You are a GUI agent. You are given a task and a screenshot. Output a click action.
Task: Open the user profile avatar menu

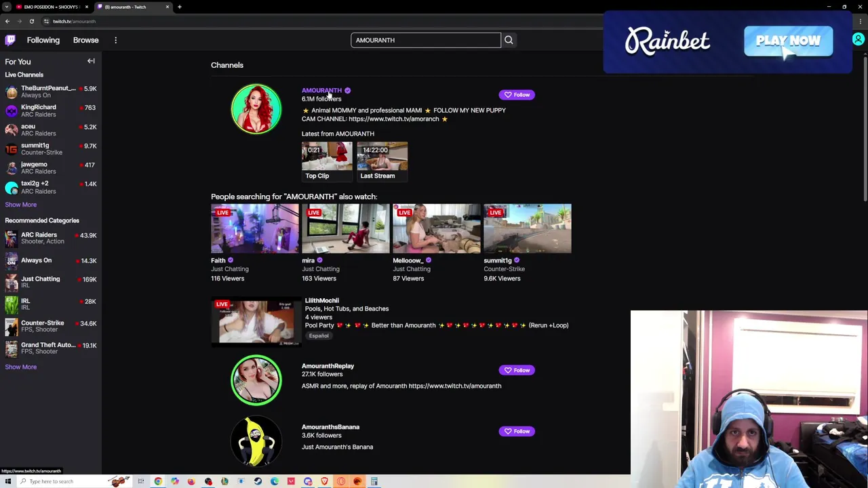pyautogui.click(x=859, y=40)
